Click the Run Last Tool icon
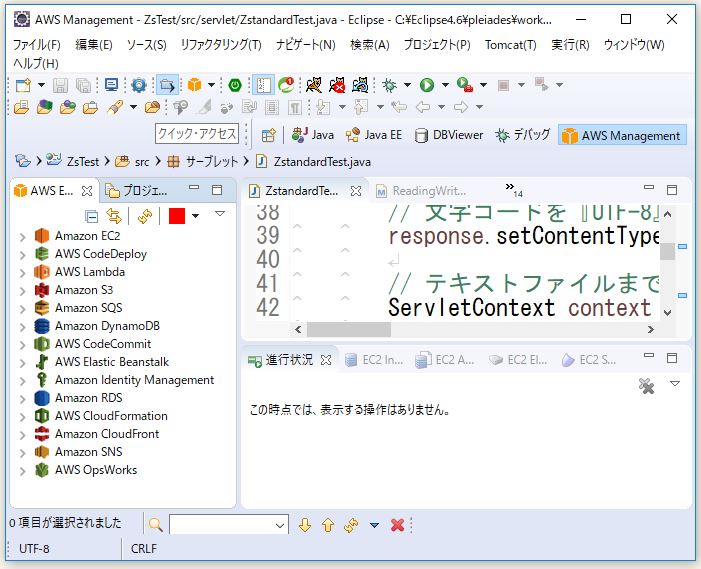The height and width of the screenshot is (569, 701). tap(465, 84)
